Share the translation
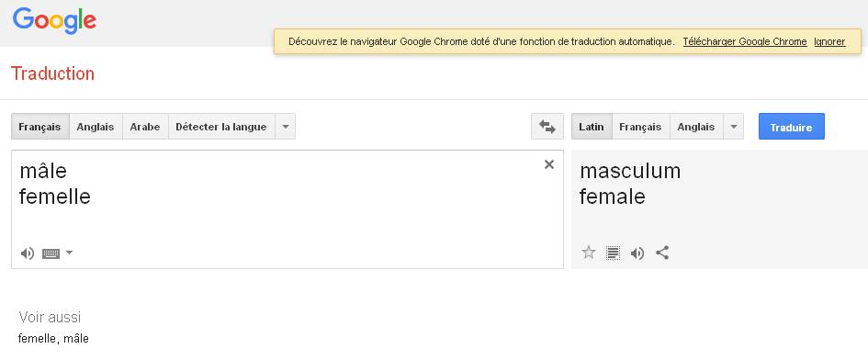The image size is (868, 360). click(x=662, y=253)
